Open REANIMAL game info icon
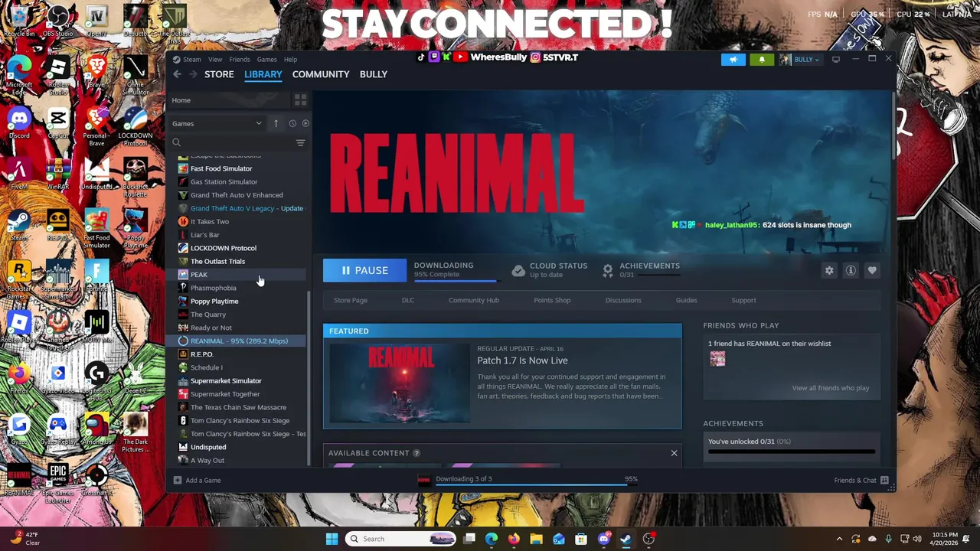The width and height of the screenshot is (980, 551). click(851, 270)
